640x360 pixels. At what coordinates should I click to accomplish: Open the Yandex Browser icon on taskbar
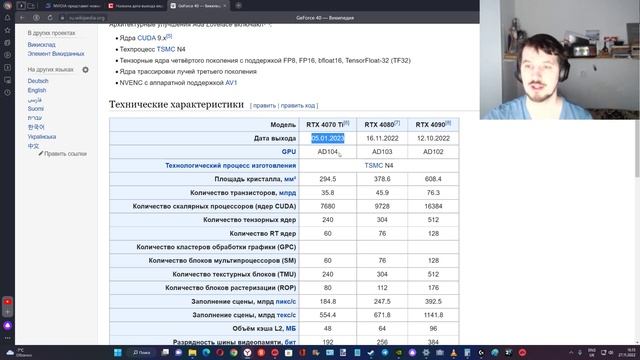tap(247, 352)
